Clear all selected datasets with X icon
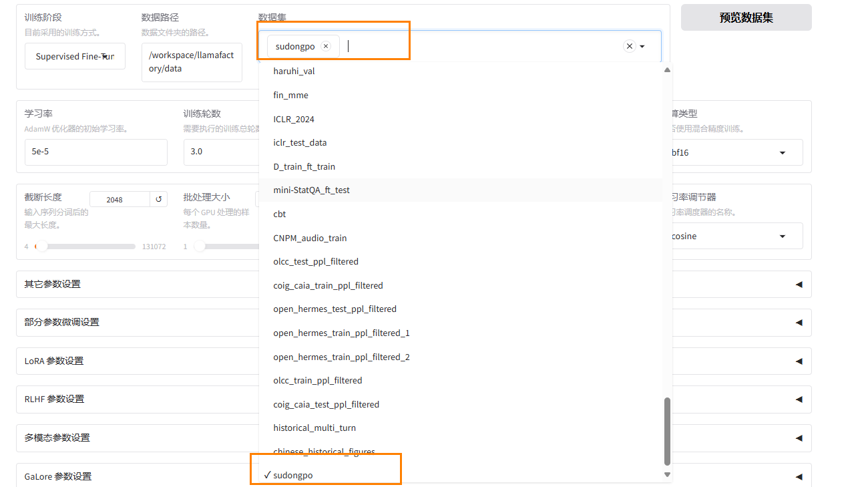Viewport: 868px width, 487px height. click(x=629, y=46)
